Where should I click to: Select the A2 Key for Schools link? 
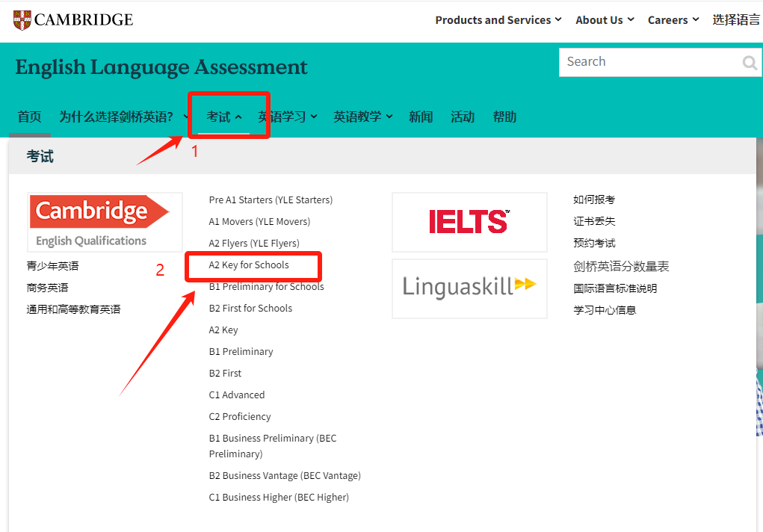coord(249,265)
